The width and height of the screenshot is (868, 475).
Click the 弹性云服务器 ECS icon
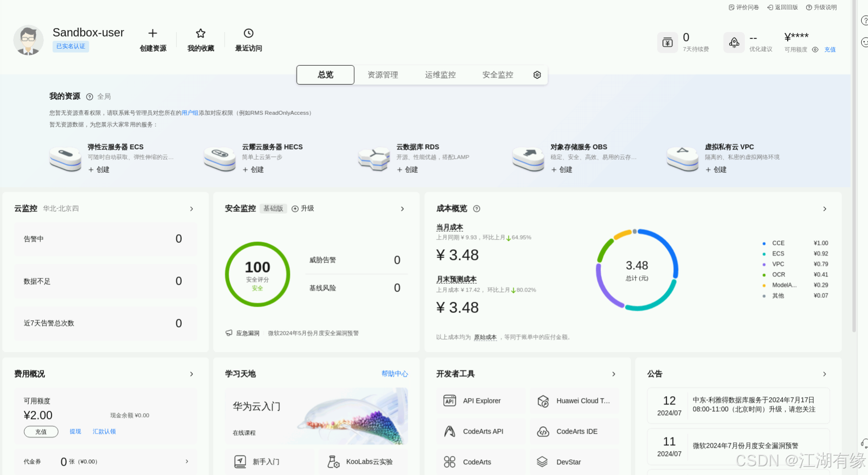point(65,158)
